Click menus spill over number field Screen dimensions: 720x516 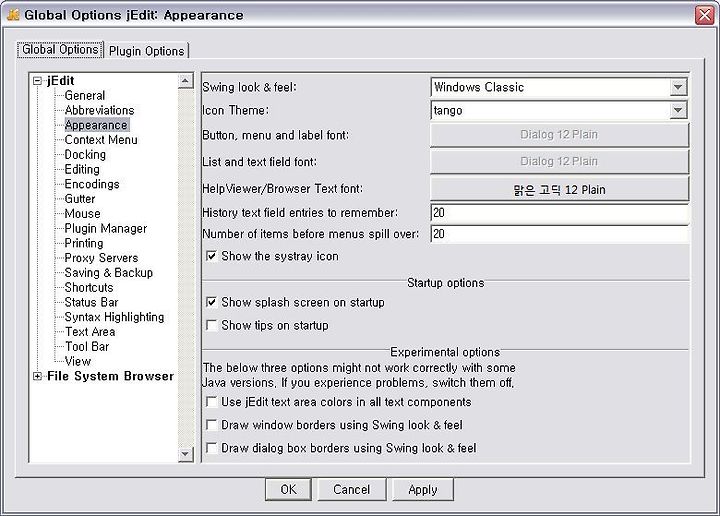[560, 234]
